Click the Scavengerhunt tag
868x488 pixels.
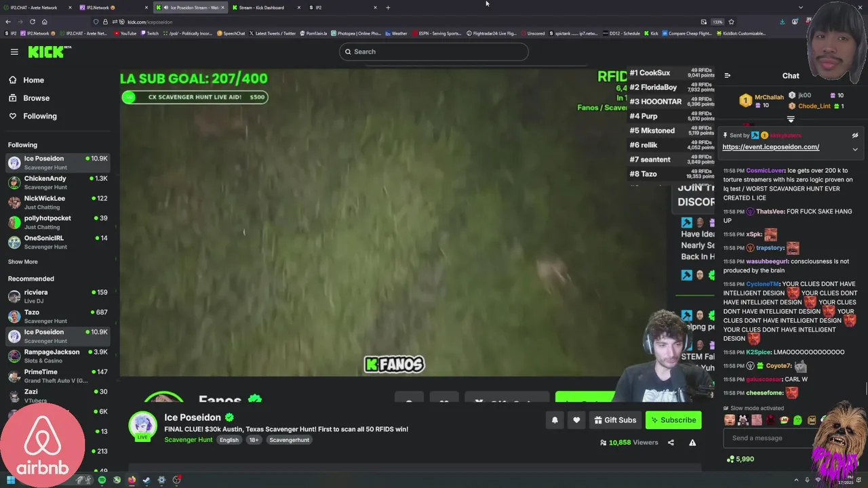point(289,440)
